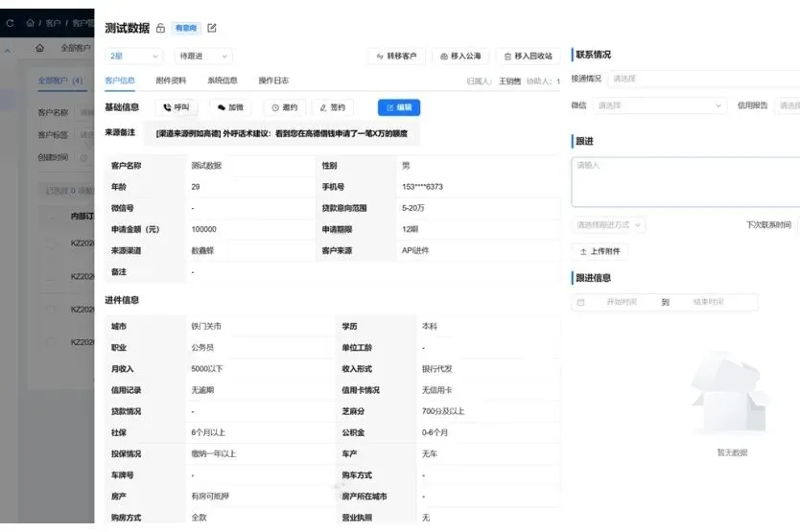Switch to the 附件资料 tab
Image resolution: width=800 pixels, height=532 pixels.
pos(171,81)
